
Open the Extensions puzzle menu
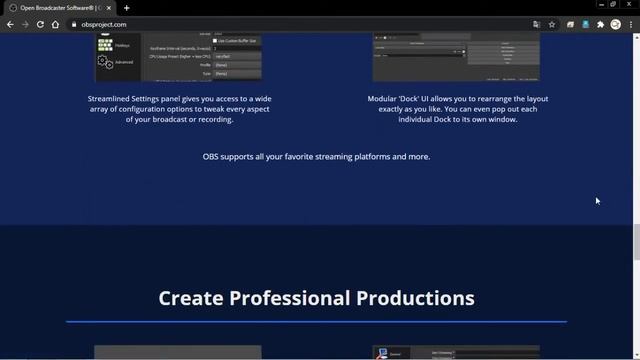600,24
